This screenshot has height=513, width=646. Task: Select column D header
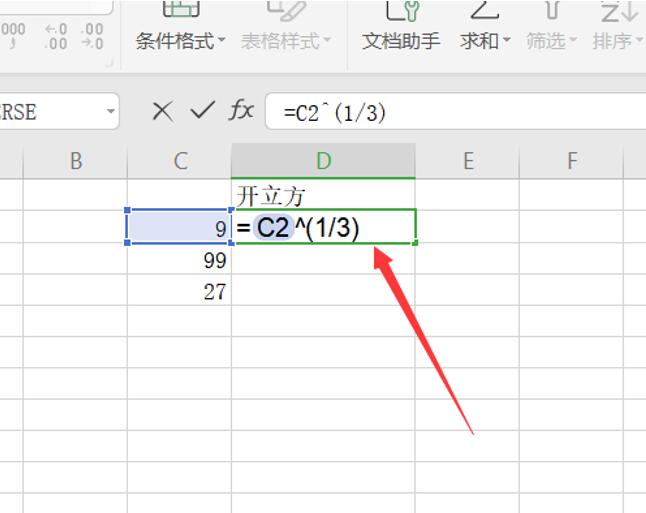pos(323,161)
